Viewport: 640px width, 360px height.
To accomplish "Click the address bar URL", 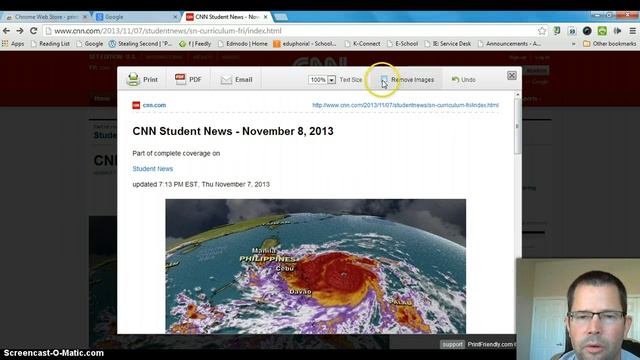I will 168,31.
